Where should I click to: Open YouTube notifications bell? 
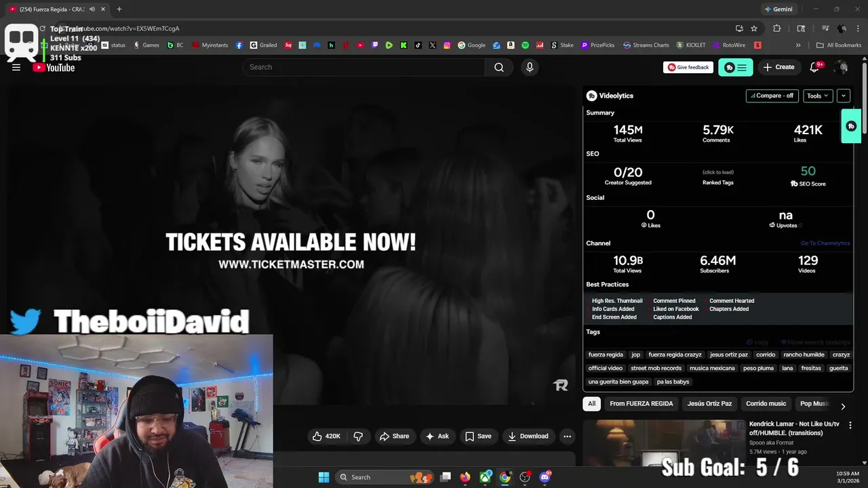click(x=815, y=67)
